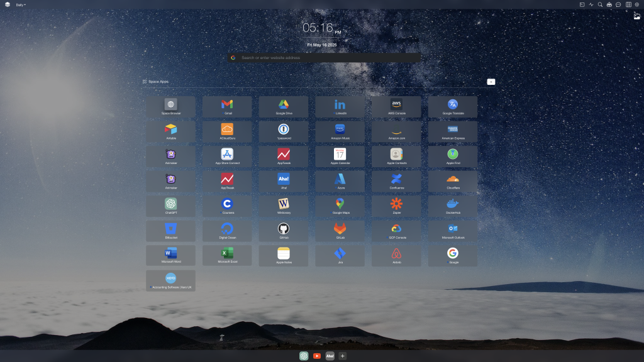Open the Cloudflare app tile
644x362 pixels.
coord(453,182)
